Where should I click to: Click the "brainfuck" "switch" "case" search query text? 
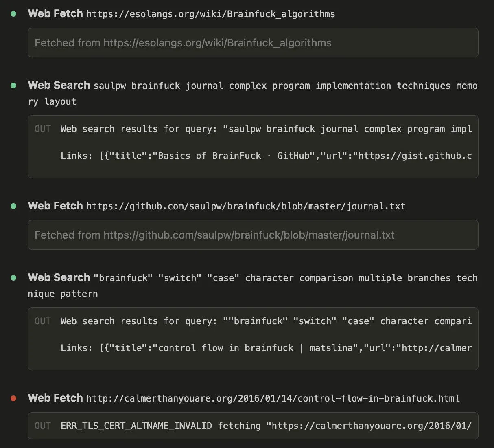(253, 286)
